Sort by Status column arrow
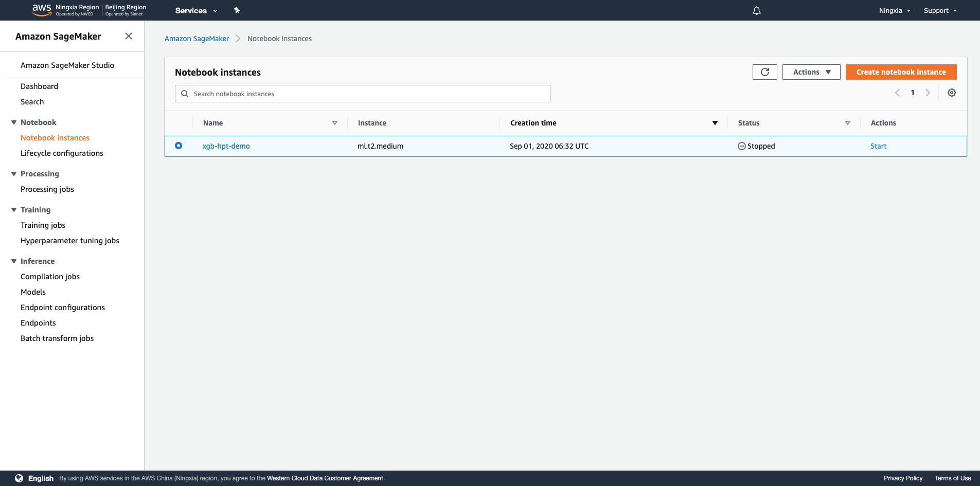The height and width of the screenshot is (486, 980). pos(848,123)
